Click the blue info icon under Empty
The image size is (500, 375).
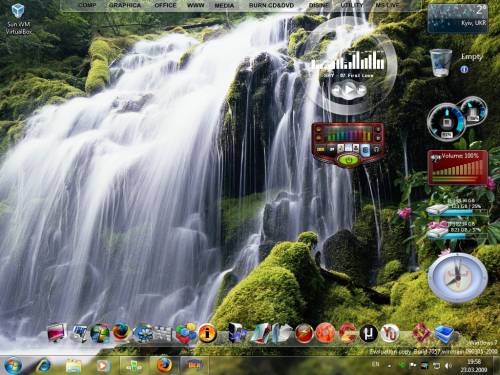(464, 69)
